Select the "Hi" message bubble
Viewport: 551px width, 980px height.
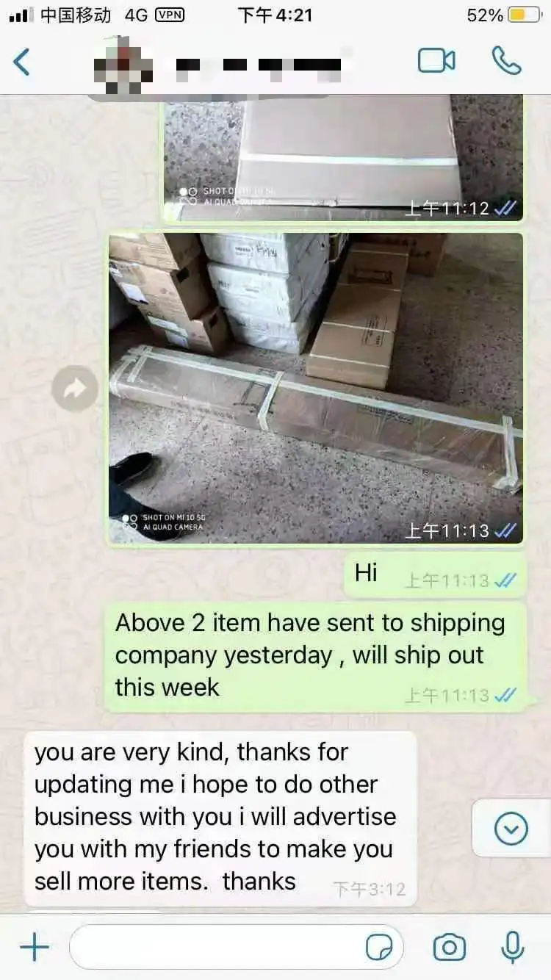[x=435, y=574]
